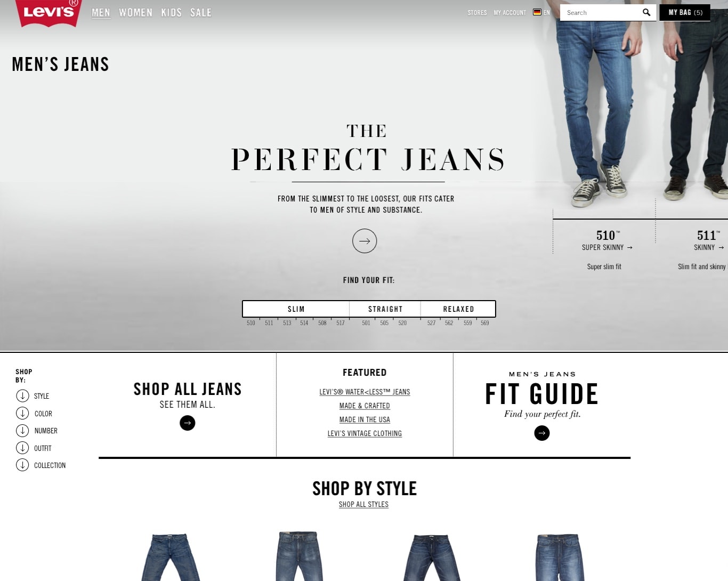Focus the Search input field
This screenshot has width=728, height=581.
click(x=601, y=12)
